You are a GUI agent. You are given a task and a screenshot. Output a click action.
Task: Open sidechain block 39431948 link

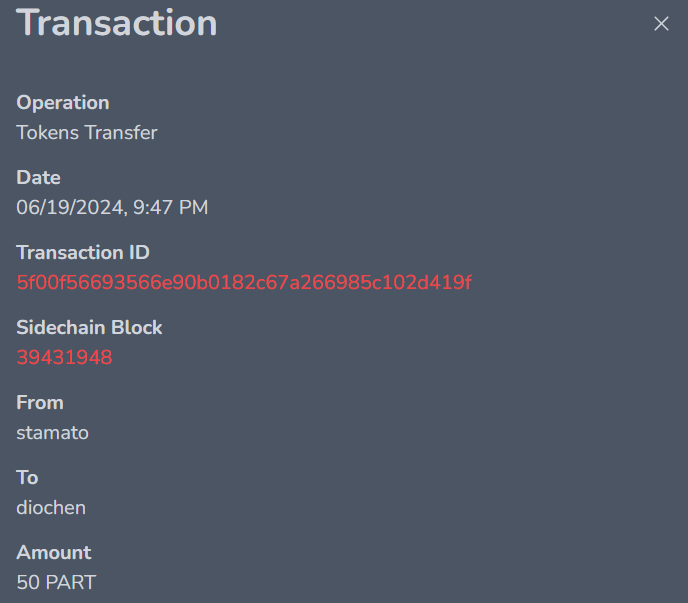click(64, 357)
